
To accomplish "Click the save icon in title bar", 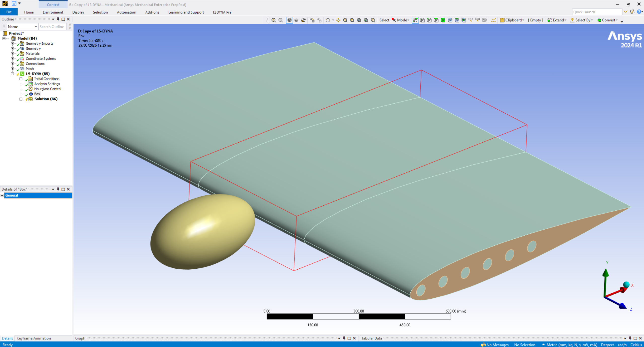I will click(14, 4).
